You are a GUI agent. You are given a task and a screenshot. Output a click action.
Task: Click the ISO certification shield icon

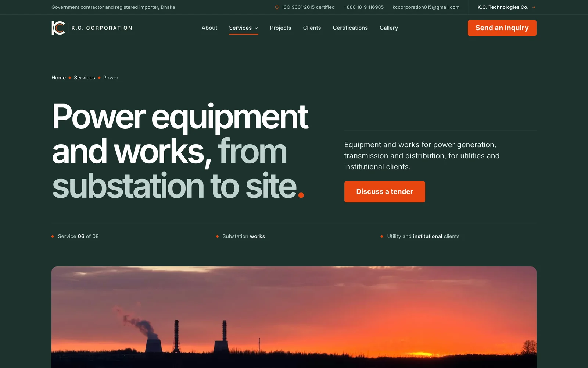click(x=277, y=7)
